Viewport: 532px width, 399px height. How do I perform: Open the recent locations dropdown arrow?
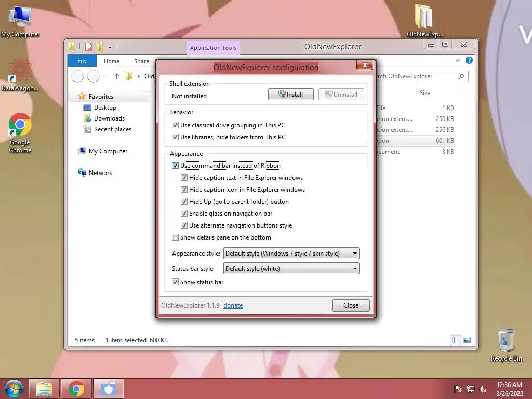105,76
